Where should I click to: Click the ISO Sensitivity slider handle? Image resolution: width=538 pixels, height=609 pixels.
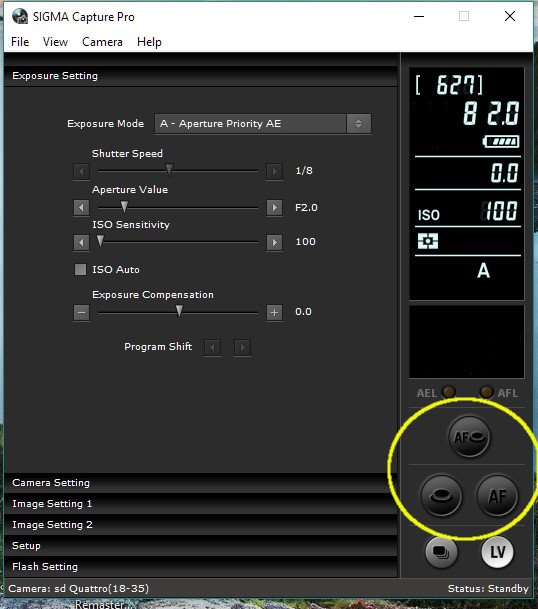click(100, 241)
